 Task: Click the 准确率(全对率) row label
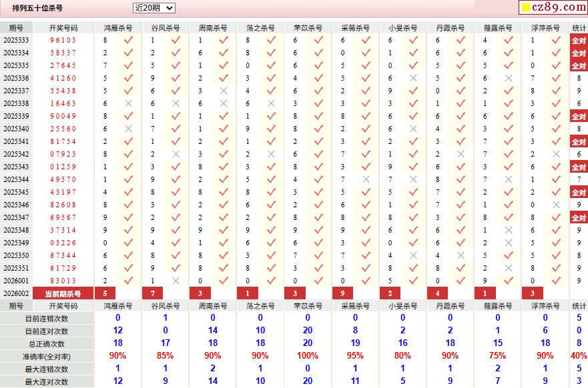point(47,357)
